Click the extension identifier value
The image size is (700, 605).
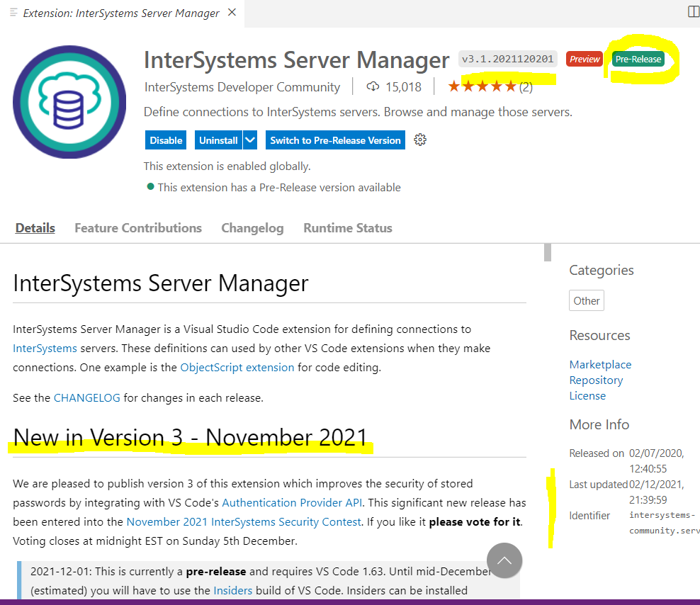point(665,523)
